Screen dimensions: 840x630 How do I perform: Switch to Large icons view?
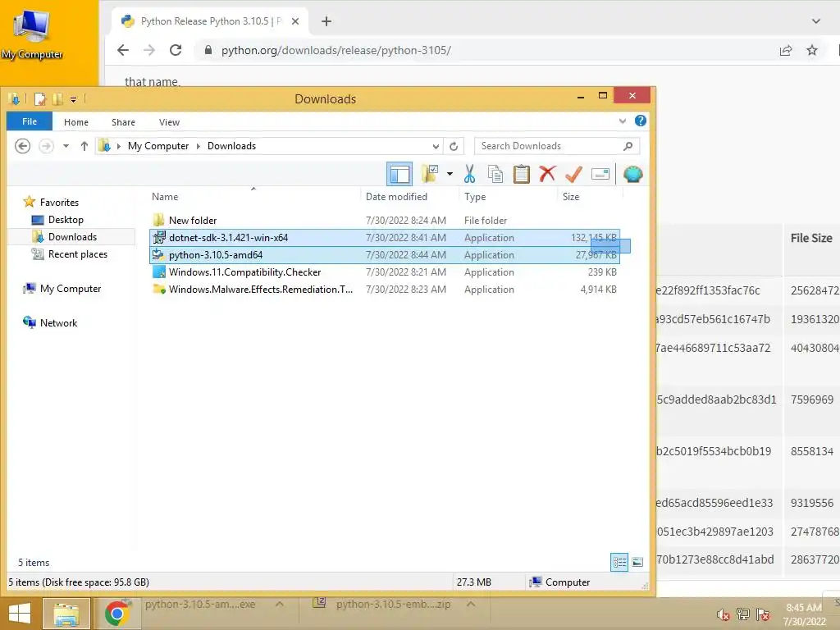click(637, 562)
